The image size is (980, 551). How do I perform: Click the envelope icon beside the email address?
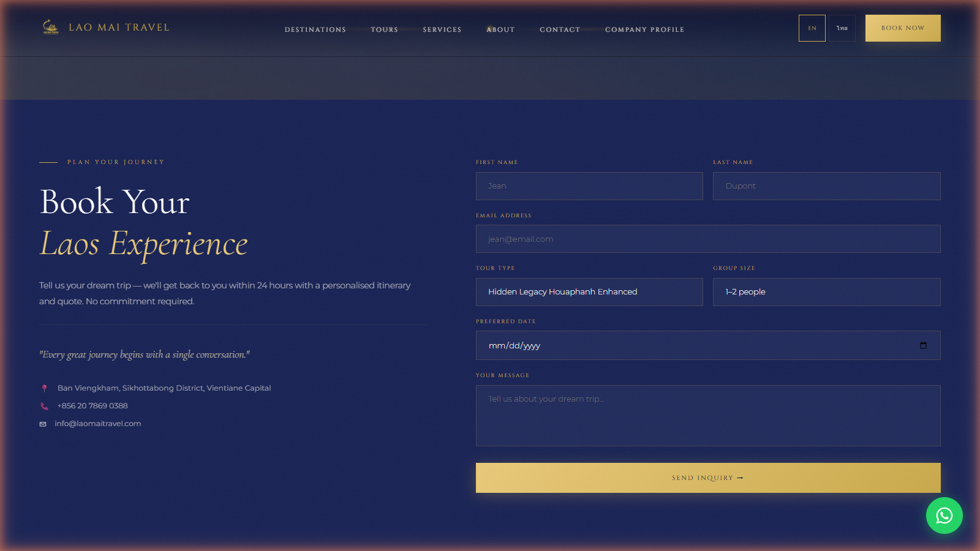(42, 423)
